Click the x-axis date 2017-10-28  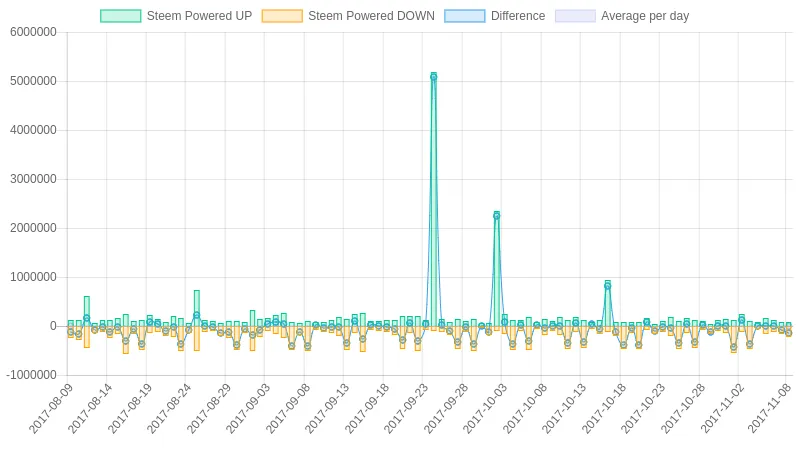(683, 409)
